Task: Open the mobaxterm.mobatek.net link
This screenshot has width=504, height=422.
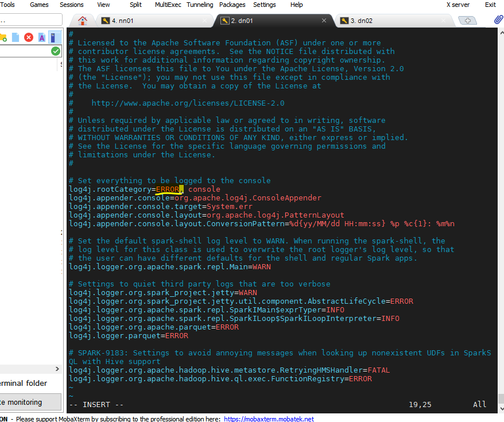Action: click(x=269, y=419)
